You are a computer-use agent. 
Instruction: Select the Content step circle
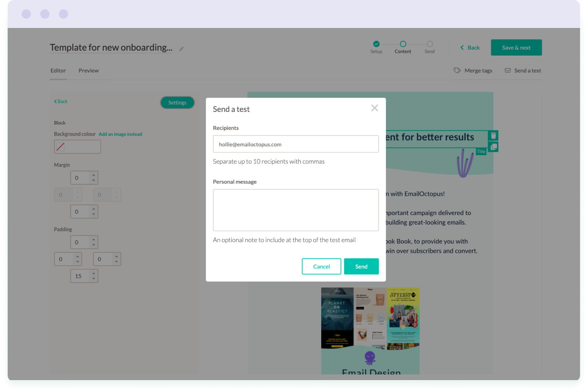click(x=403, y=44)
